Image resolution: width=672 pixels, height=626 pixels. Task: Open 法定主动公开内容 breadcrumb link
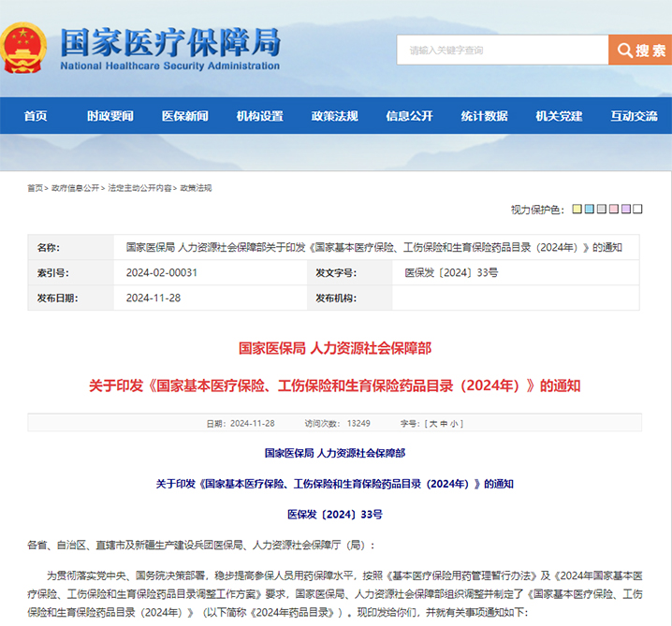[x=139, y=188]
